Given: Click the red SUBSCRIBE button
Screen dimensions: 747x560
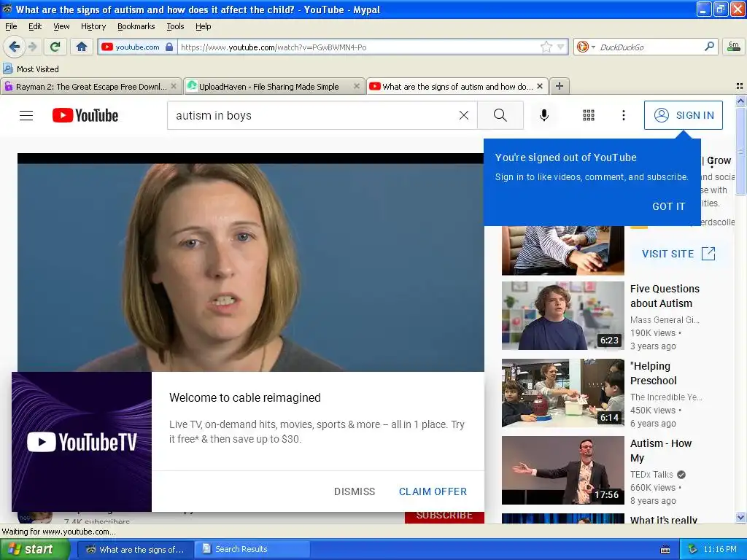Looking at the screenshot, I should (x=444, y=517).
